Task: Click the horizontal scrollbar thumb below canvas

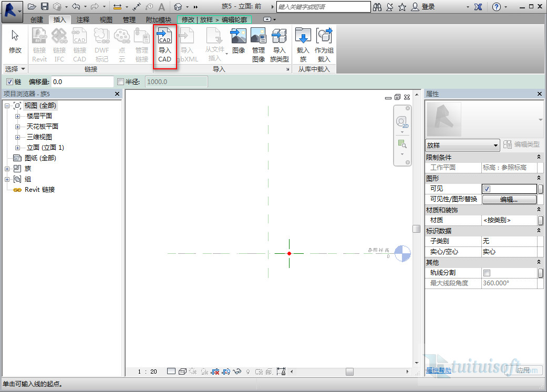Action: (349, 372)
